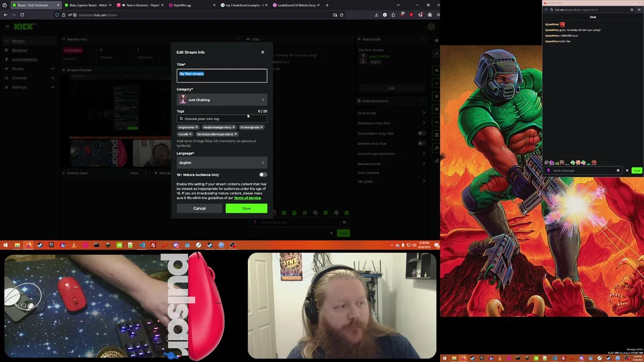Toggle Emotes-only chat switch
The width and height of the screenshot is (644, 362).
point(421,143)
